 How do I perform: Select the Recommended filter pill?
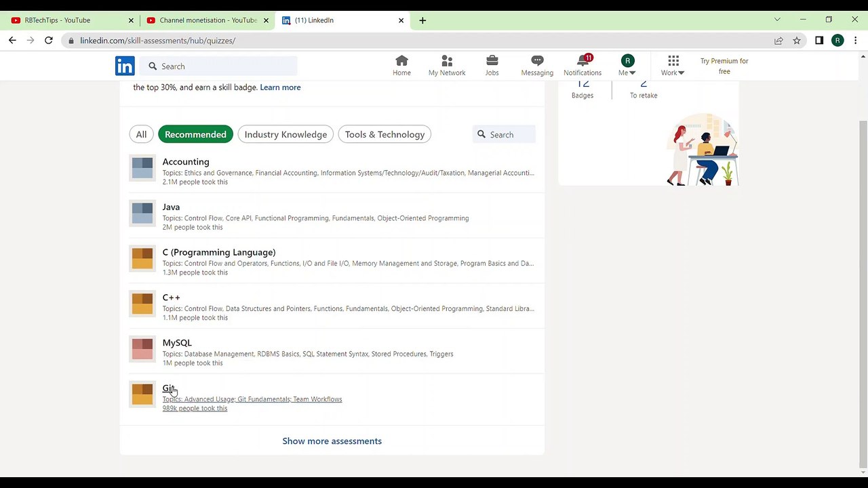tap(195, 134)
